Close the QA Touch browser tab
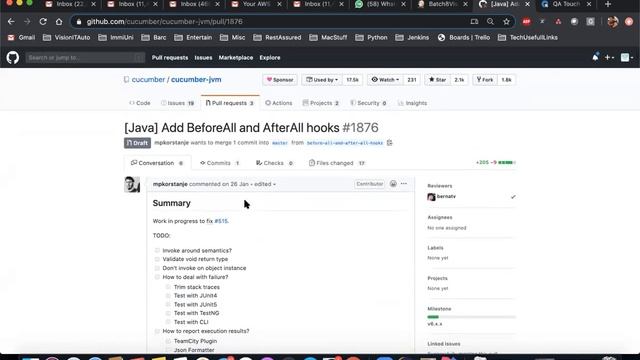Image resolution: width=640 pixels, height=360 pixels. click(x=589, y=4)
